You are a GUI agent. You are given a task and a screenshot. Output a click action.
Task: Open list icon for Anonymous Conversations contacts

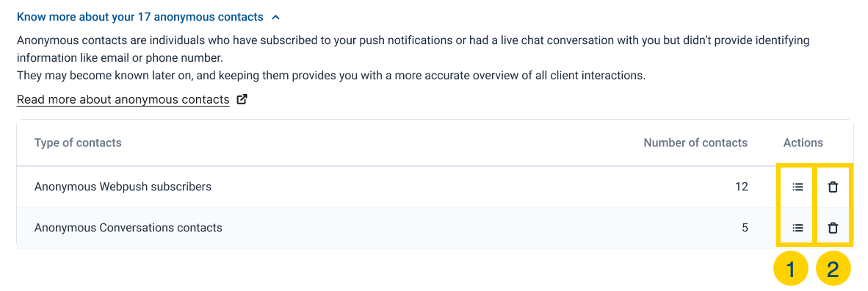click(x=798, y=227)
